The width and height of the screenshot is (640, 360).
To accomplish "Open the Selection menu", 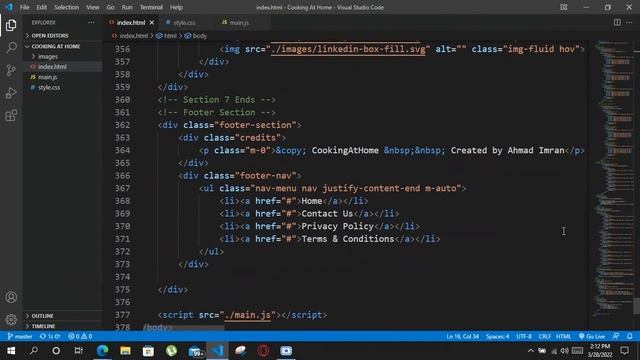I will tap(66, 7).
